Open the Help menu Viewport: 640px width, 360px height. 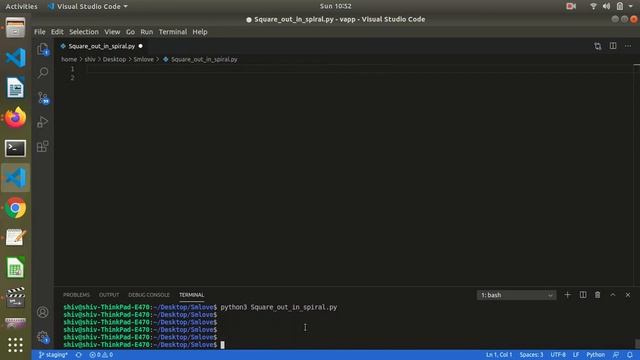point(200,32)
